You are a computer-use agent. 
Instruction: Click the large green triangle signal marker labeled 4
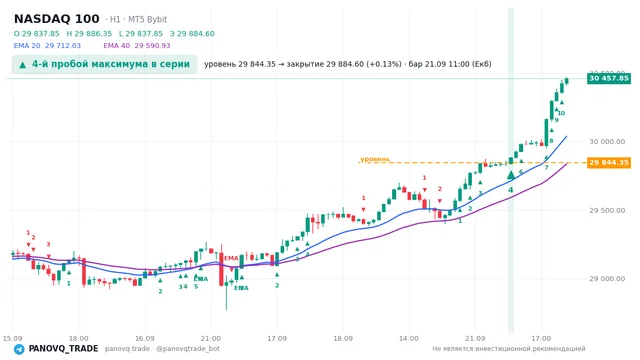[x=511, y=176]
